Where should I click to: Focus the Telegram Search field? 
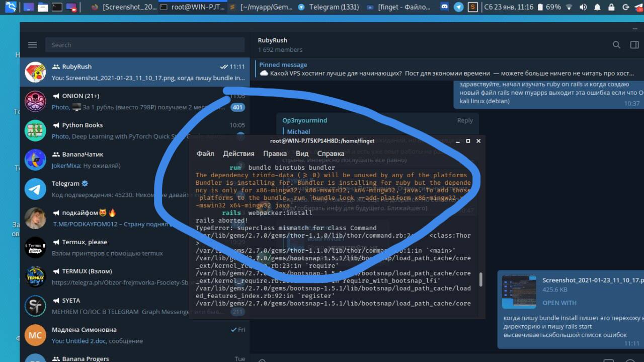click(144, 45)
